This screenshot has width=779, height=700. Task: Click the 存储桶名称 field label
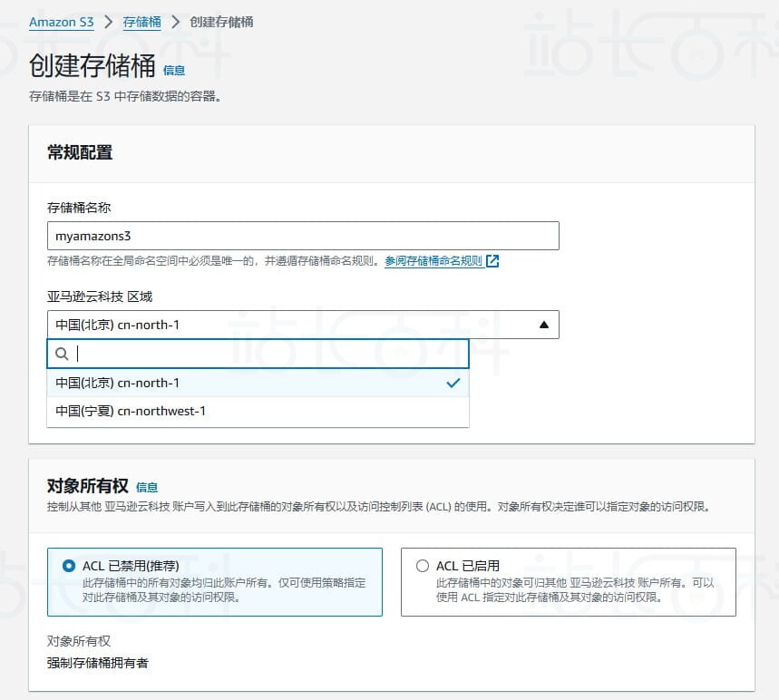click(x=79, y=208)
